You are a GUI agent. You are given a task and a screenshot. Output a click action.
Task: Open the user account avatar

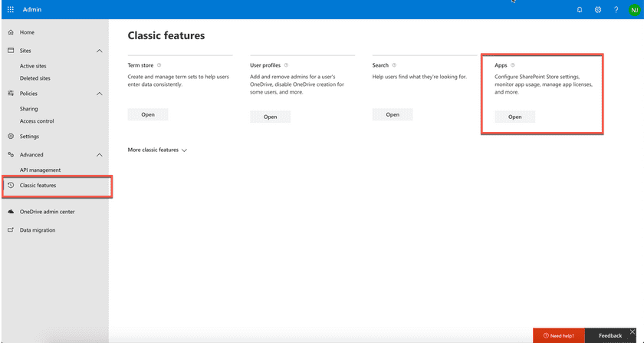[633, 9]
